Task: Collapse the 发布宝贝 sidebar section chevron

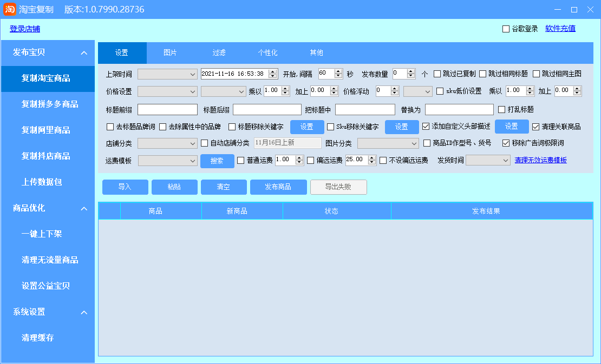Action: [x=84, y=53]
